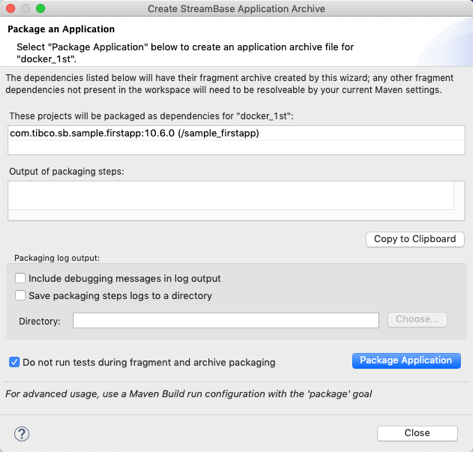Start packaging with Package Application button

point(406,361)
